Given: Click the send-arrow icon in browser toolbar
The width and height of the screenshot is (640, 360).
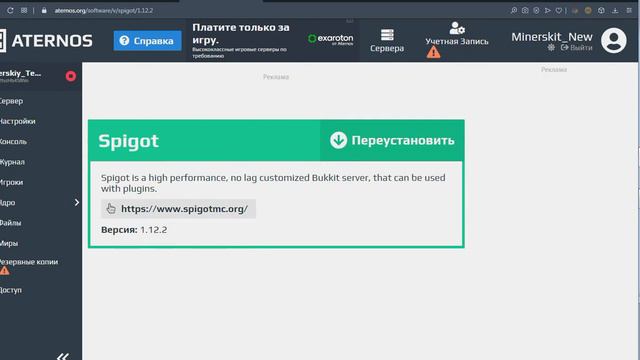Looking at the screenshot, I should point(548,11).
